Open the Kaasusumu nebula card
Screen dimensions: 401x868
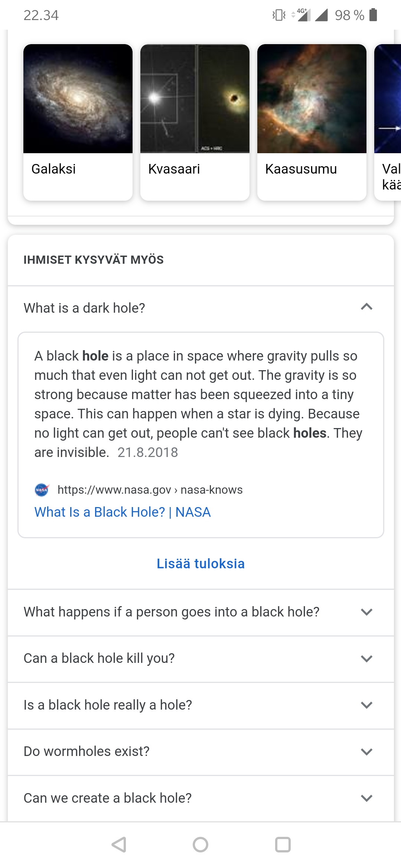pos(312,122)
